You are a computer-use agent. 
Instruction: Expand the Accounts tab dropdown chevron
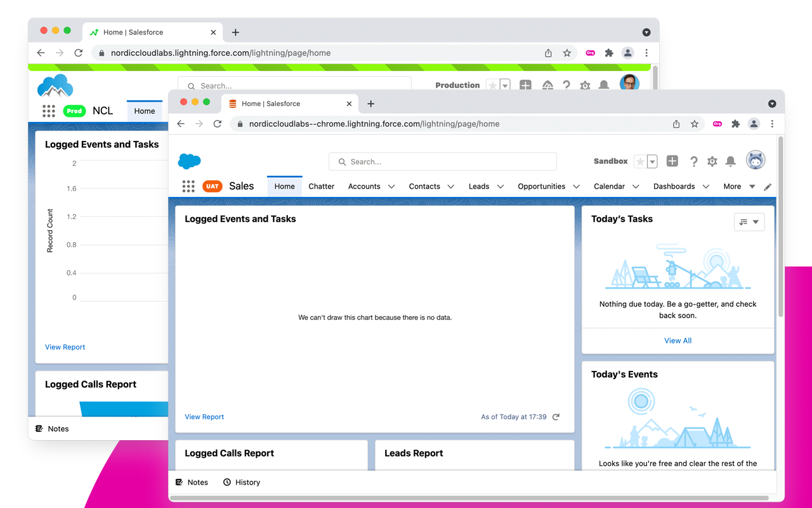(x=391, y=187)
